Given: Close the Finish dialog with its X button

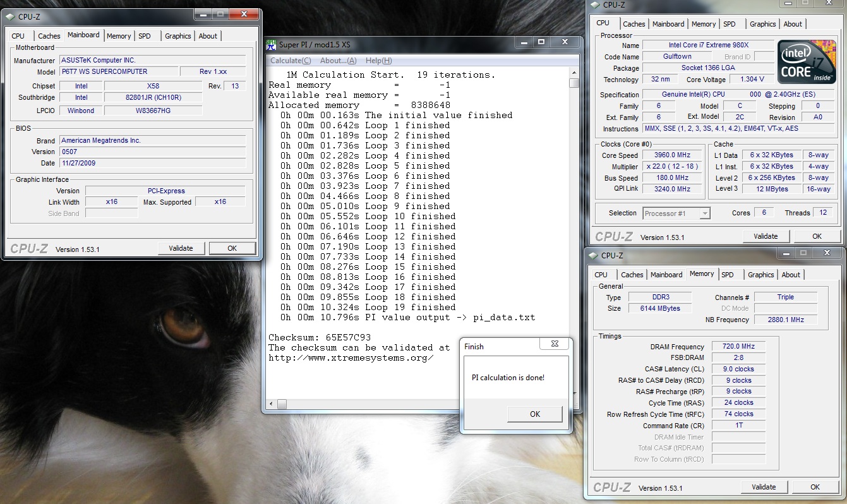Looking at the screenshot, I should tap(555, 344).
